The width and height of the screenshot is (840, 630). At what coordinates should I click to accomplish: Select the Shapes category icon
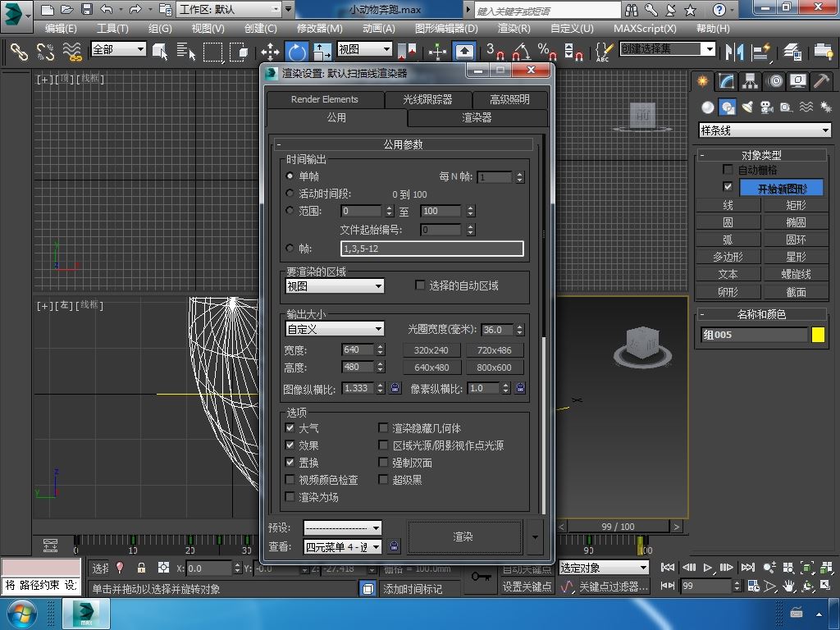(728, 107)
